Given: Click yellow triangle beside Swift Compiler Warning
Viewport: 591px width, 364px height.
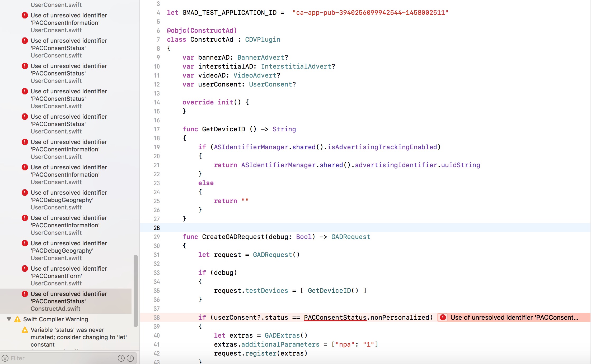Looking at the screenshot, I should [17, 319].
